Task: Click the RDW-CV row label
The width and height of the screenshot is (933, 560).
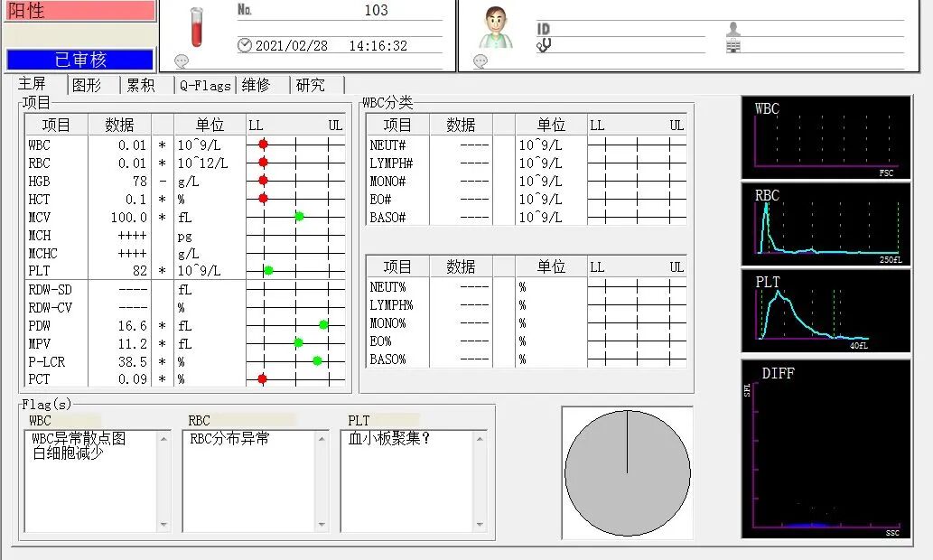Action: pos(50,308)
